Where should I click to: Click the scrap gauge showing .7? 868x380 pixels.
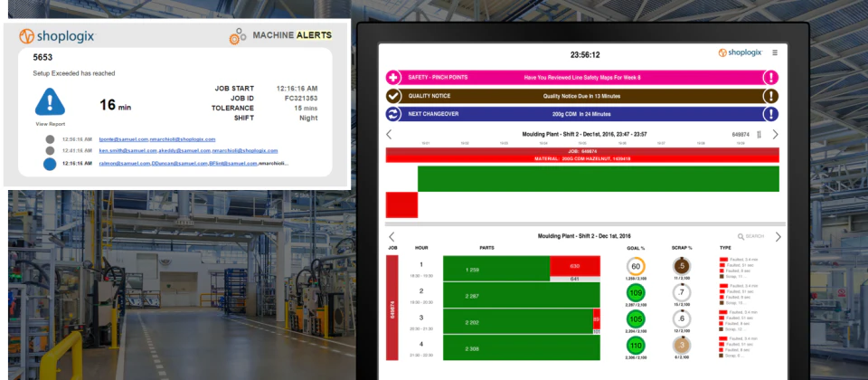[x=682, y=292]
